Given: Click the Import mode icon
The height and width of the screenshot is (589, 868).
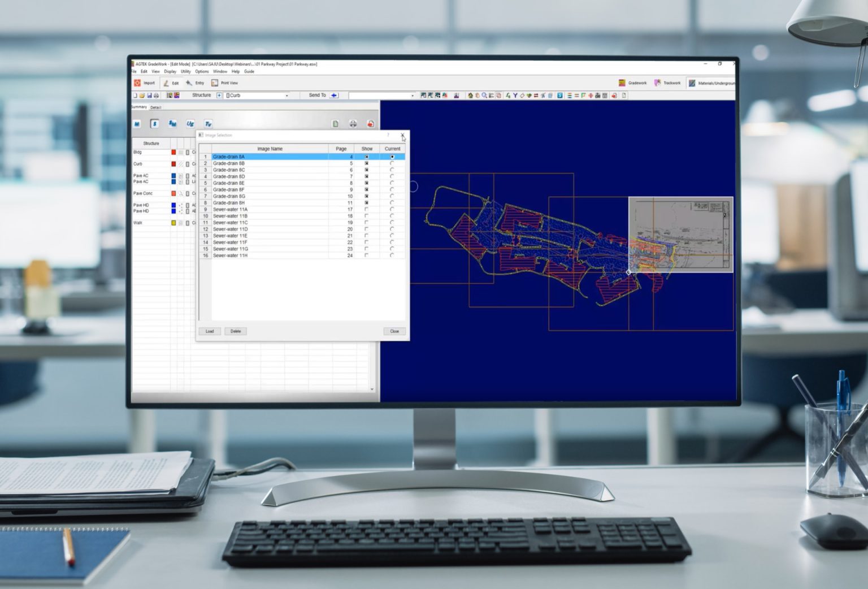Looking at the screenshot, I should pyautogui.click(x=138, y=83).
